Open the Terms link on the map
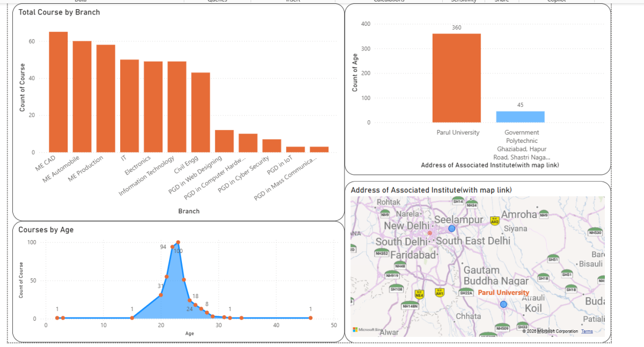The height and width of the screenshot is (347, 644). coord(587,331)
